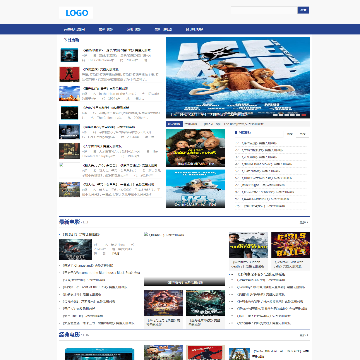Viewport: 360px width, 360px height.
Task: Select the second tab below the Ice Age banner
Action: [x=191, y=124]
